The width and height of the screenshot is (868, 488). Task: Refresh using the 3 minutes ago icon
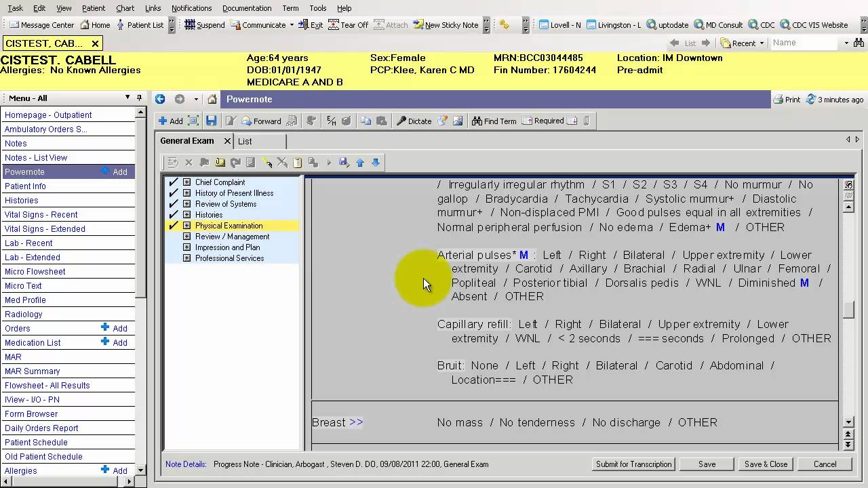tap(810, 100)
